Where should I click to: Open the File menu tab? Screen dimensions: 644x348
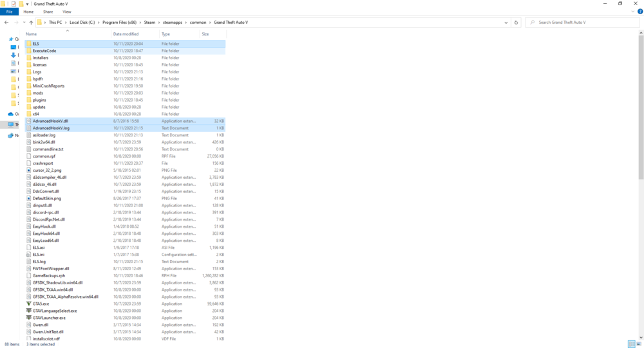pyautogui.click(x=9, y=12)
